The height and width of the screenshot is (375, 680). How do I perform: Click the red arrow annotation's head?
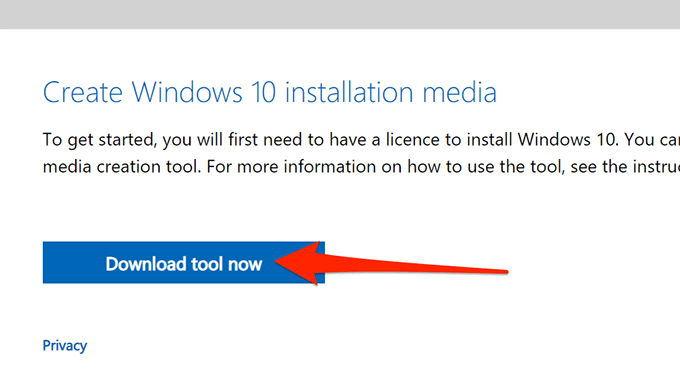tap(299, 263)
